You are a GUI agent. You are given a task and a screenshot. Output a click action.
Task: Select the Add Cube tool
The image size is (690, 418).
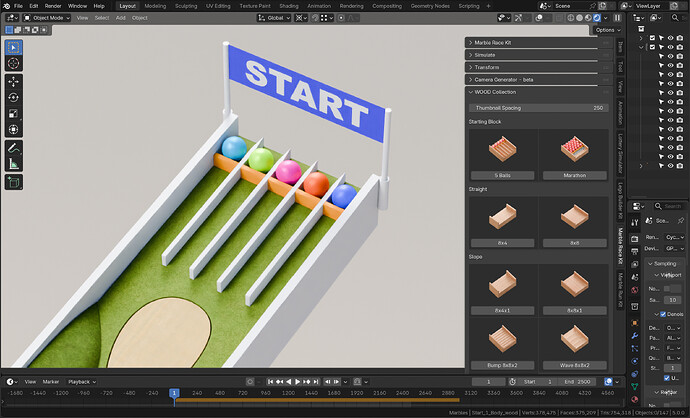tap(14, 182)
